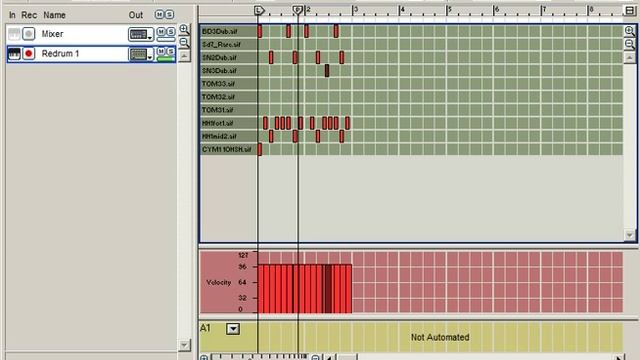The height and width of the screenshot is (360, 640).
Task: Click the Redrum 1 MIDI input keyboard icon
Action: (14, 53)
